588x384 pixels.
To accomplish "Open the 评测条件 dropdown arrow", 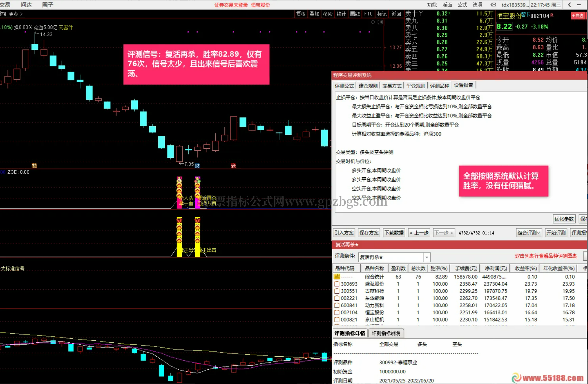I will click(427, 257).
